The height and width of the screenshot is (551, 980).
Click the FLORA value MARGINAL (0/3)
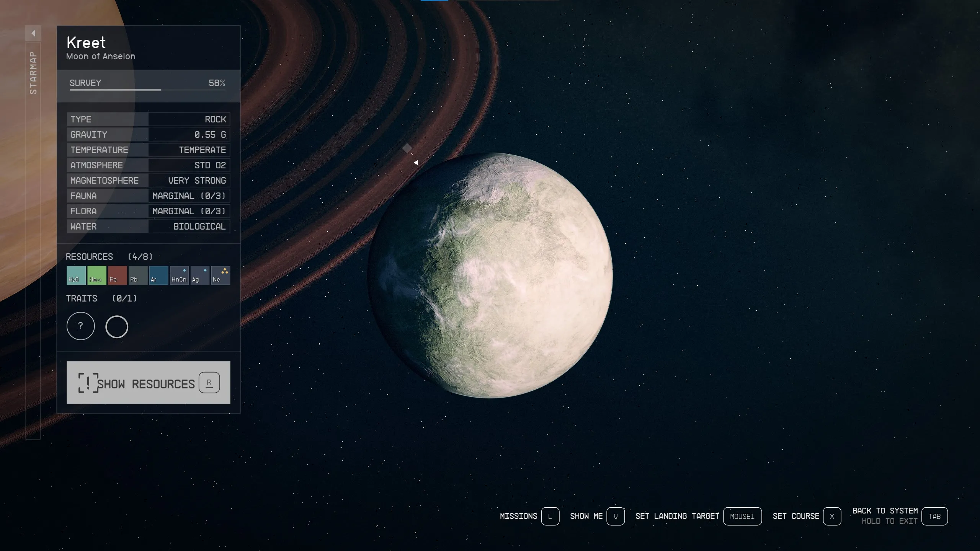pos(189,211)
